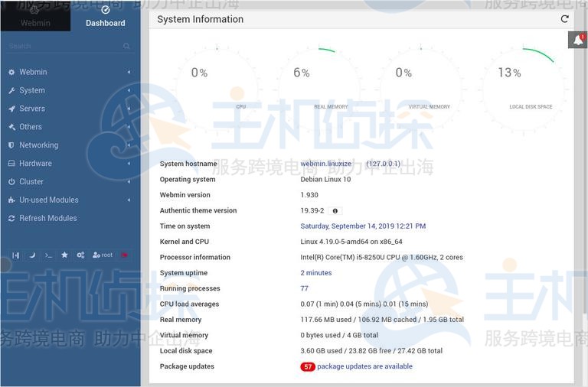Switch to the Dashboard tab
Image resolution: width=588 pixels, height=387 pixels.
click(106, 16)
